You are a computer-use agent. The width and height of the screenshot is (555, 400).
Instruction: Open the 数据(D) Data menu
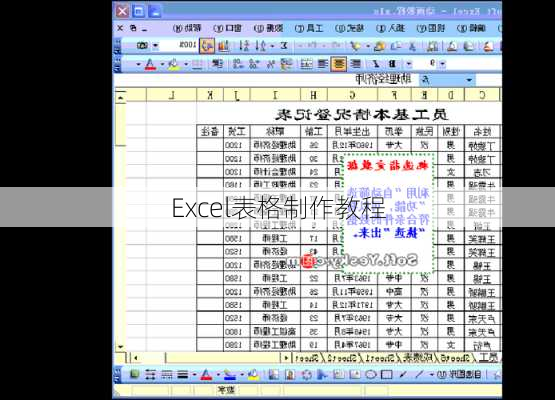tap(268, 28)
